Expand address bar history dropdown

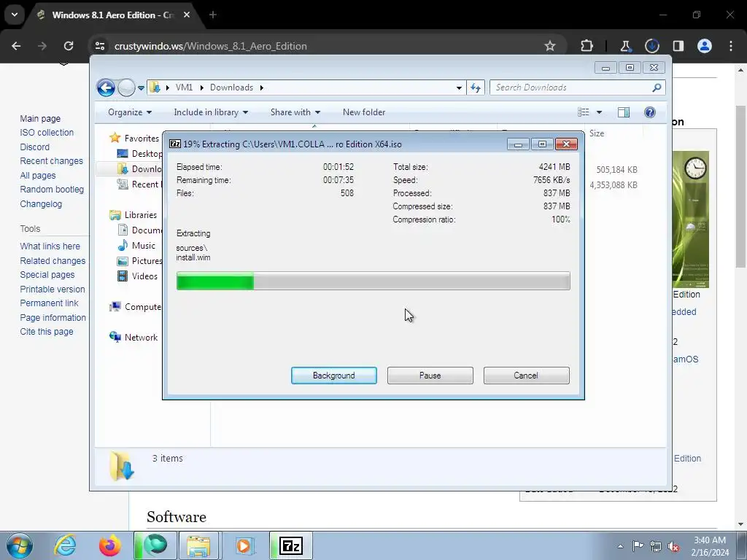click(x=459, y=87)
